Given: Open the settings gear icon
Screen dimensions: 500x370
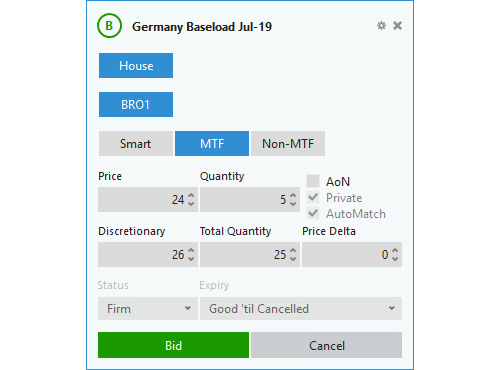Looking at the screenshot, I should [x=381, y=26].
